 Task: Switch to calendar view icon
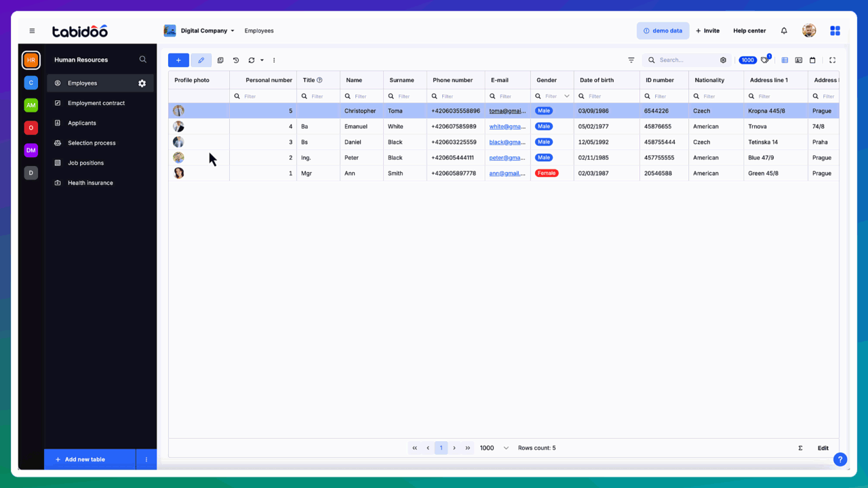(x=812, y=60)
